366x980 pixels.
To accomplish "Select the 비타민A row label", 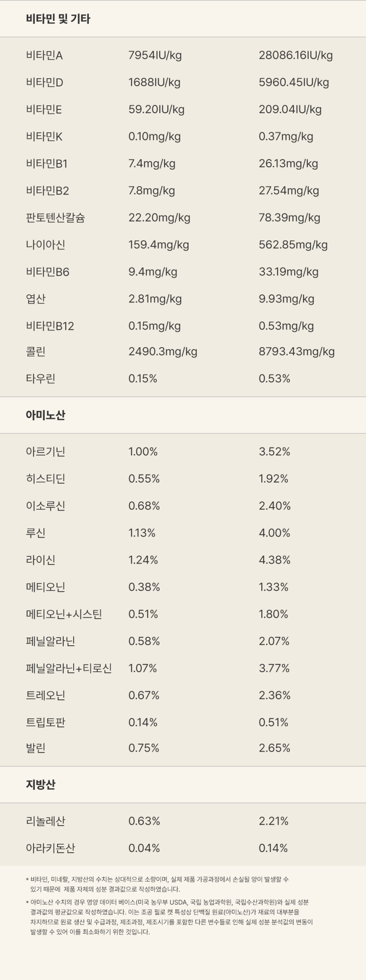I will coord(44,55).
